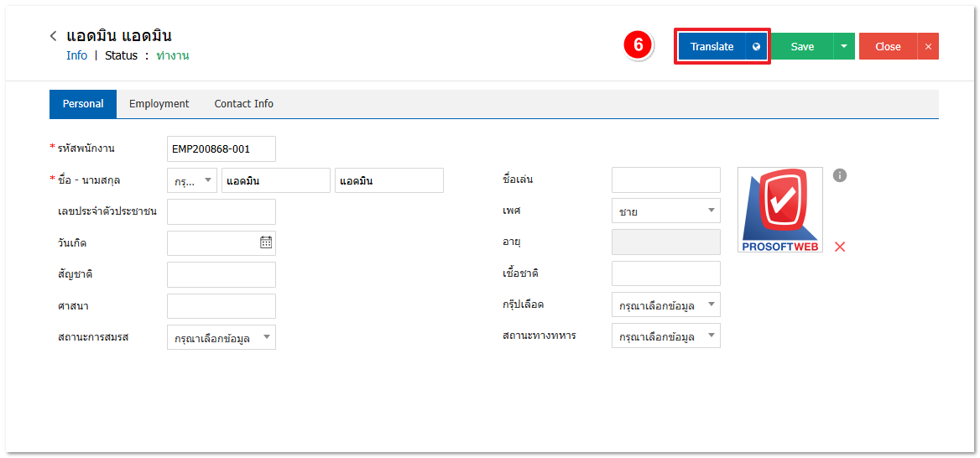Click the back arrow beside the employee name

54,36
